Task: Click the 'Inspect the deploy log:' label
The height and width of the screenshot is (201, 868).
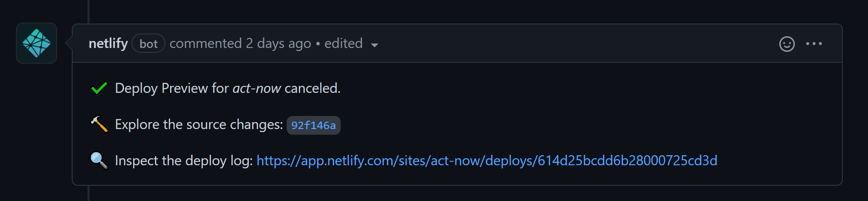Action: [184, 161]
